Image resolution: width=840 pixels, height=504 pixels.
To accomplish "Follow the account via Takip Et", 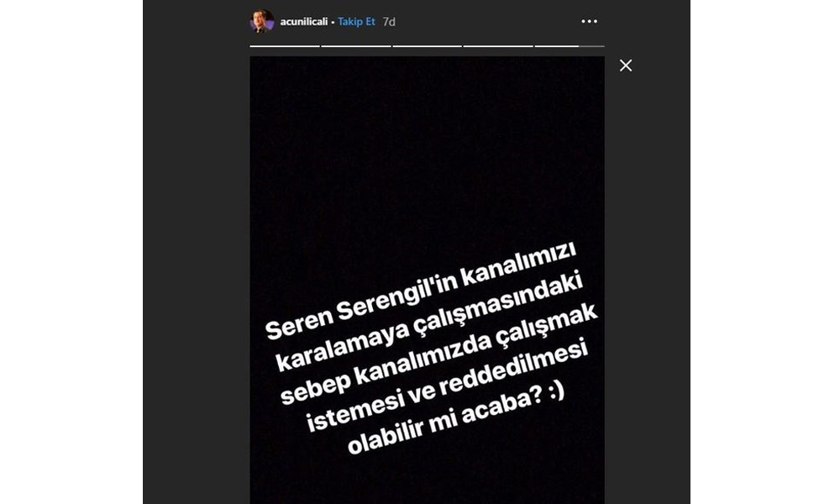I will pyautogui.click(x=356, y=22).
